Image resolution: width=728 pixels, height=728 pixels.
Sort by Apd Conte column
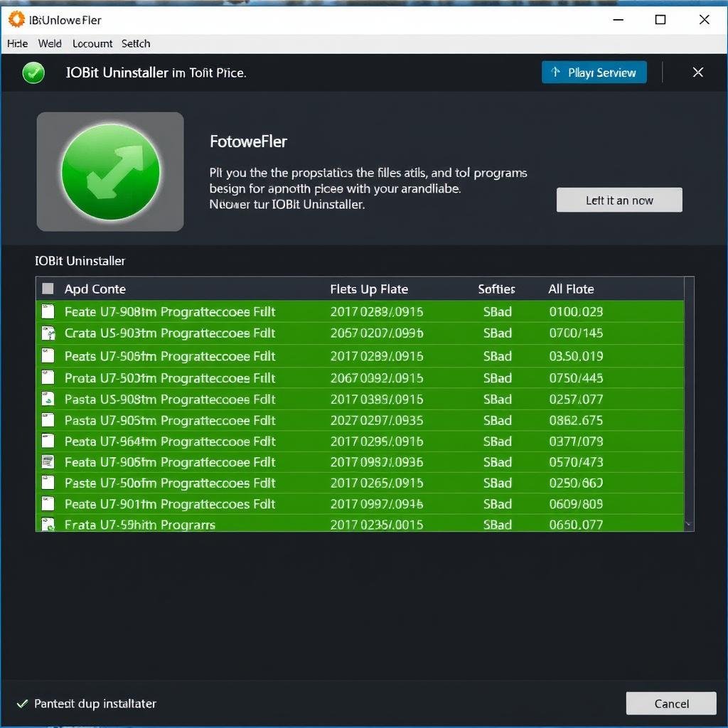[95, 289]
